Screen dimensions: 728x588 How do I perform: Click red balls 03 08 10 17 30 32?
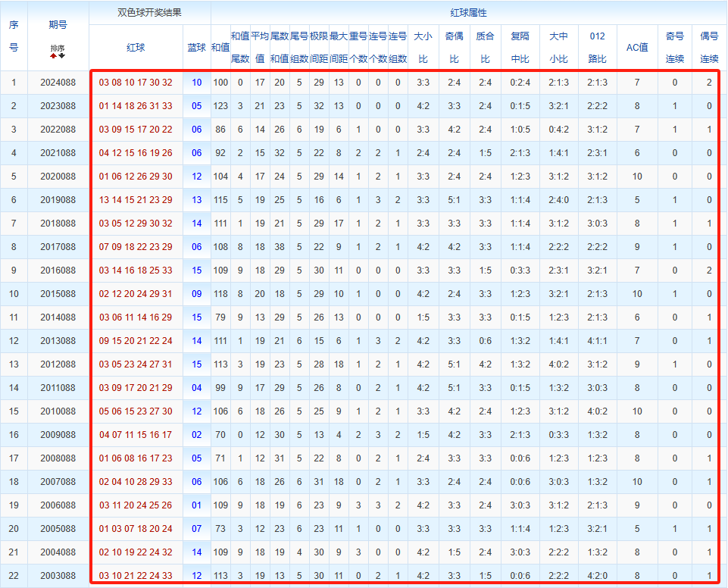[x=136, y=83]
